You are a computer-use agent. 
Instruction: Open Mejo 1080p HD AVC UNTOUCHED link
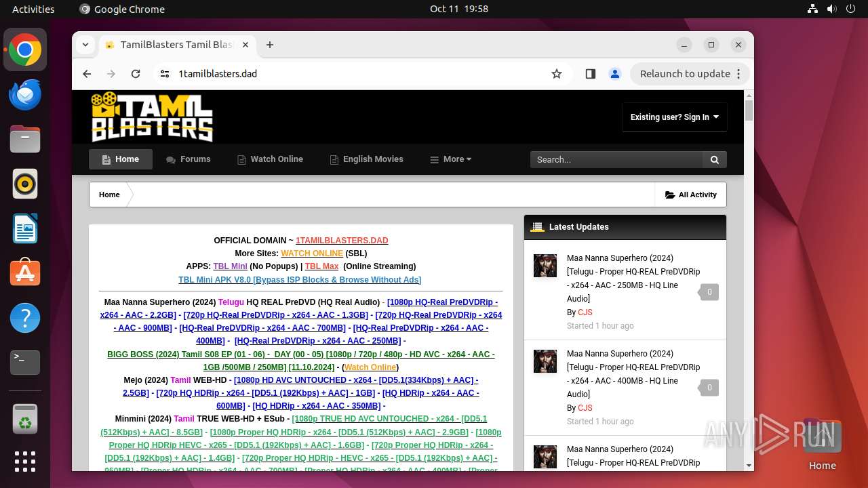300,386
